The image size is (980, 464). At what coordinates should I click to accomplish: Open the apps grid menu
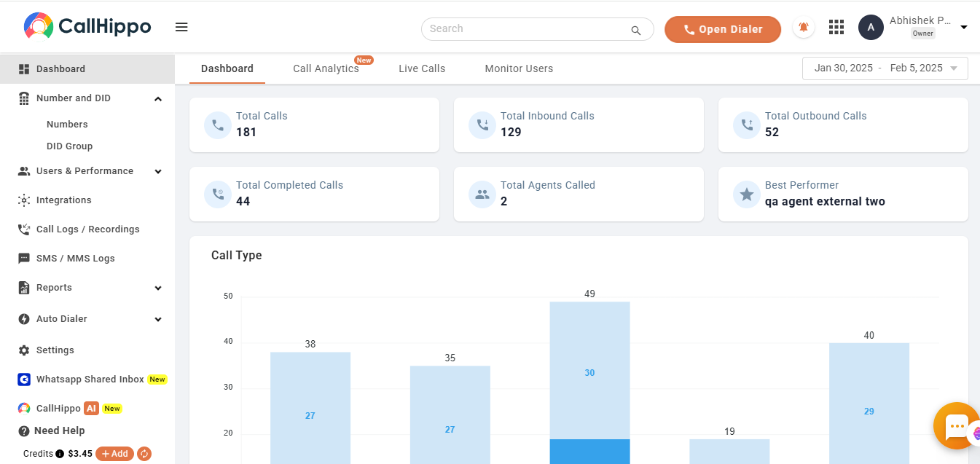coord(836,28)
